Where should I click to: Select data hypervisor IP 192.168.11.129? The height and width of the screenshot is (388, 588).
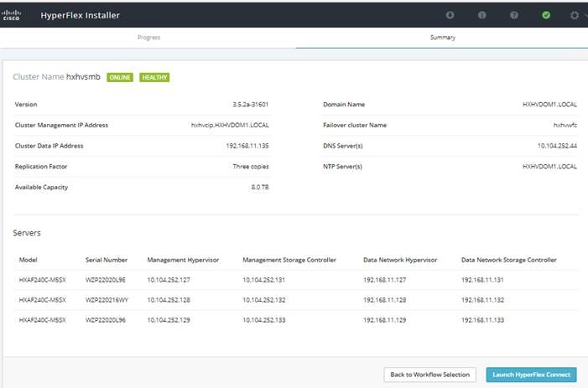pos(385,320)
